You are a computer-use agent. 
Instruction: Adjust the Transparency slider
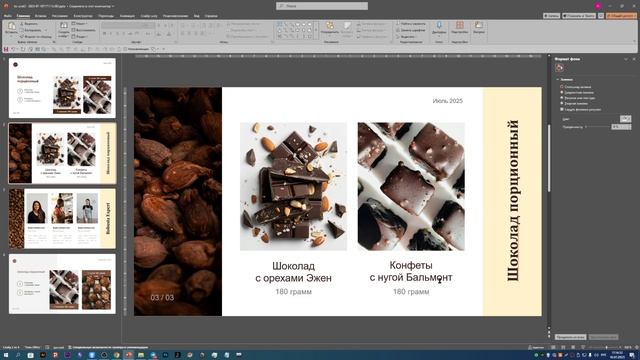[x=597, y=127]
